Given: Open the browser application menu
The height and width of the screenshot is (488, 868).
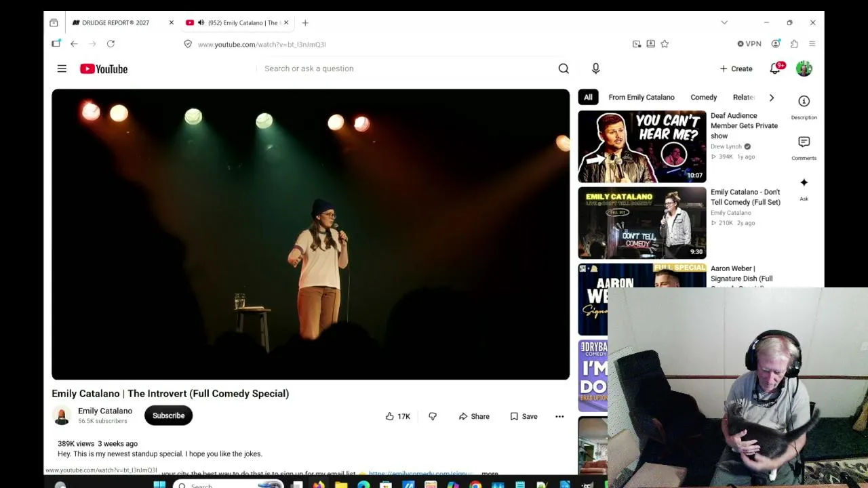Looking at the screenshot, I should tap(812, 44).
